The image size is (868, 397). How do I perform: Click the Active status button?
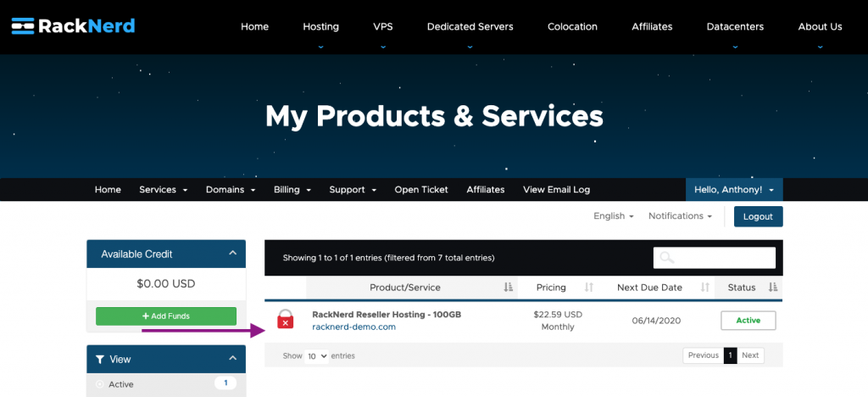748,321
